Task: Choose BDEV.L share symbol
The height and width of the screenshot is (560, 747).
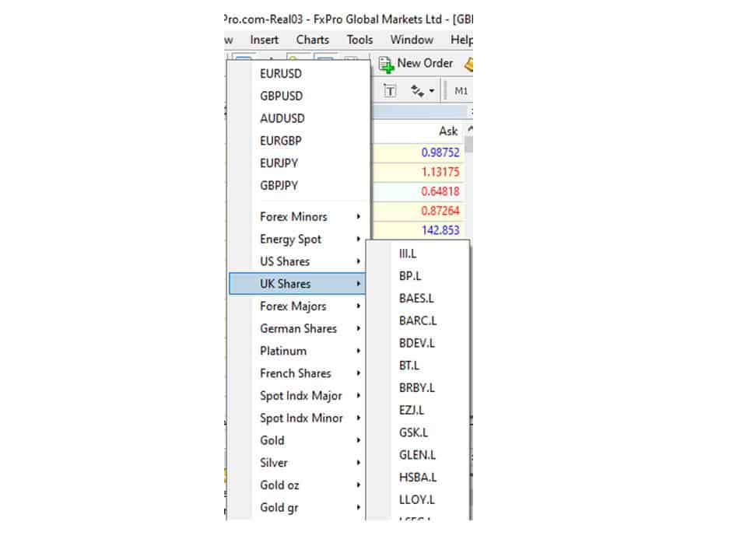Action: pos(418,343)
